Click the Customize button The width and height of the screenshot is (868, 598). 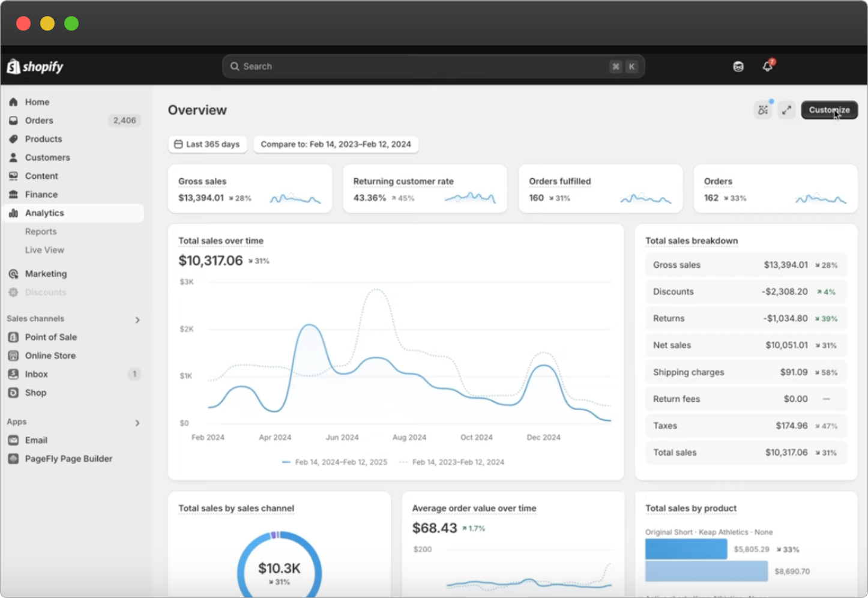coord(829,110)
